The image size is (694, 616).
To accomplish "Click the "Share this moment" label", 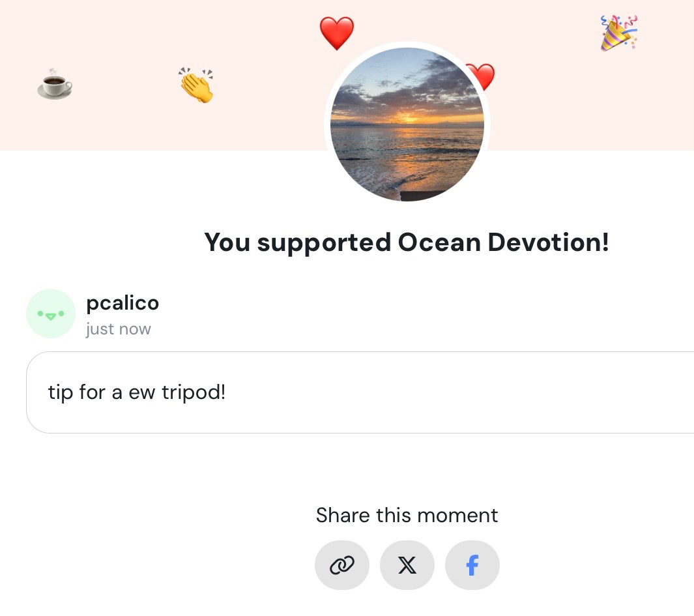I will pos(407,516).
